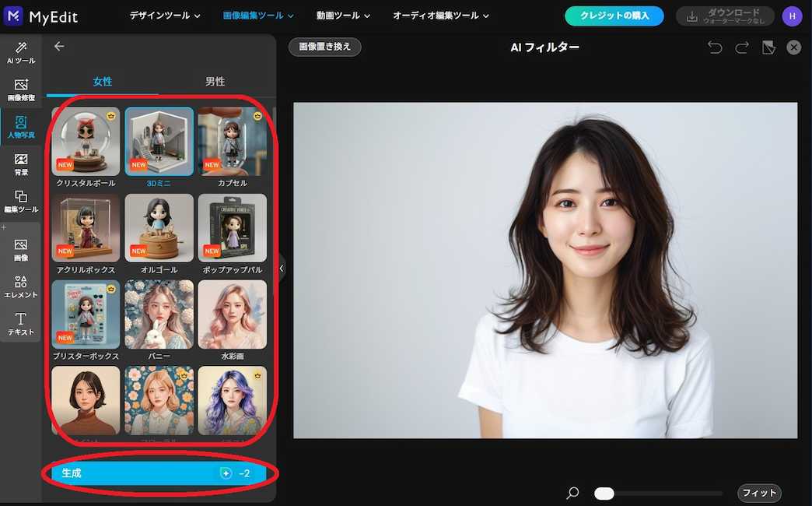Select the エレメント sidebar icon
The height and width of the screenshot is (506, 812).
click(x=19, y=286)
